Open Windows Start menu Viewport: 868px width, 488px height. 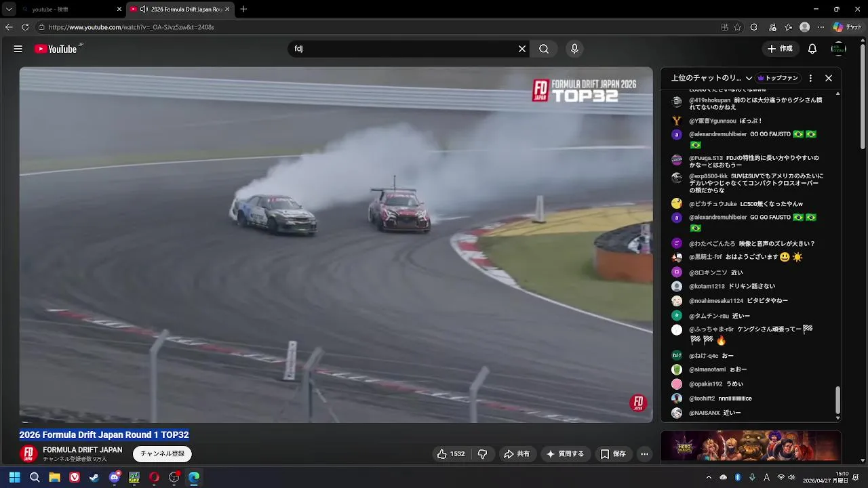(x=14, y=477)
